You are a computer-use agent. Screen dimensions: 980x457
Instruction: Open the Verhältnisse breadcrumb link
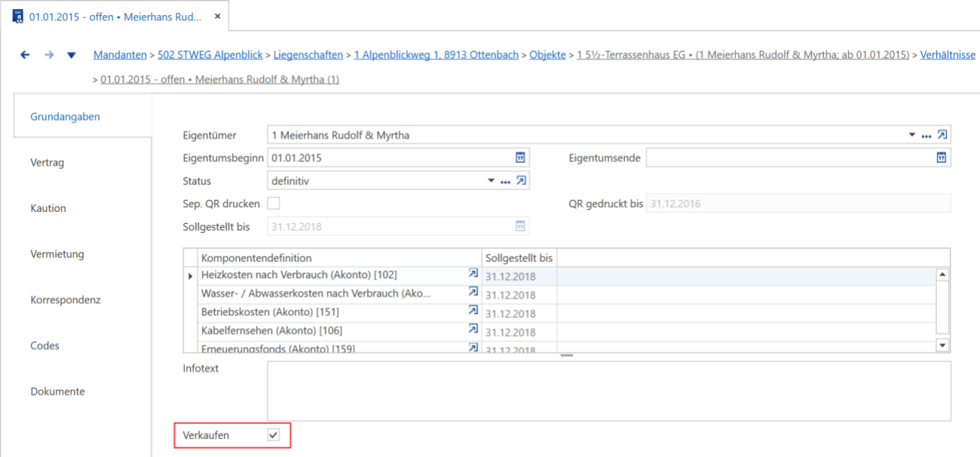[948, 55]
